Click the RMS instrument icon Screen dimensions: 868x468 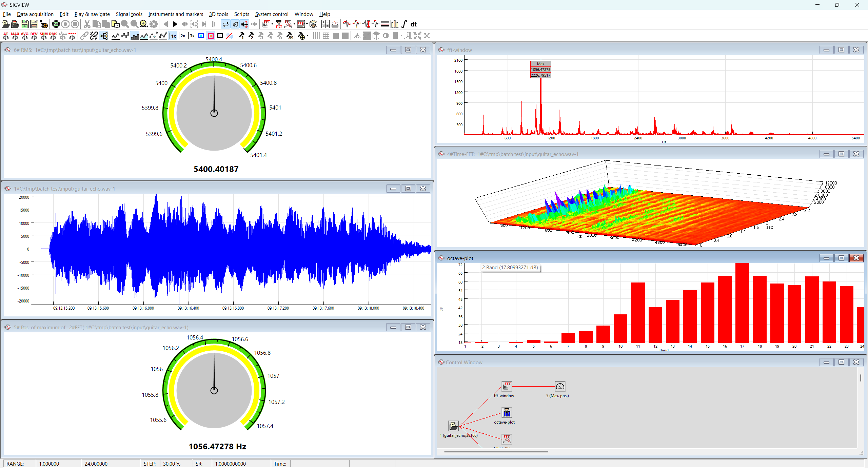(53, 36)
